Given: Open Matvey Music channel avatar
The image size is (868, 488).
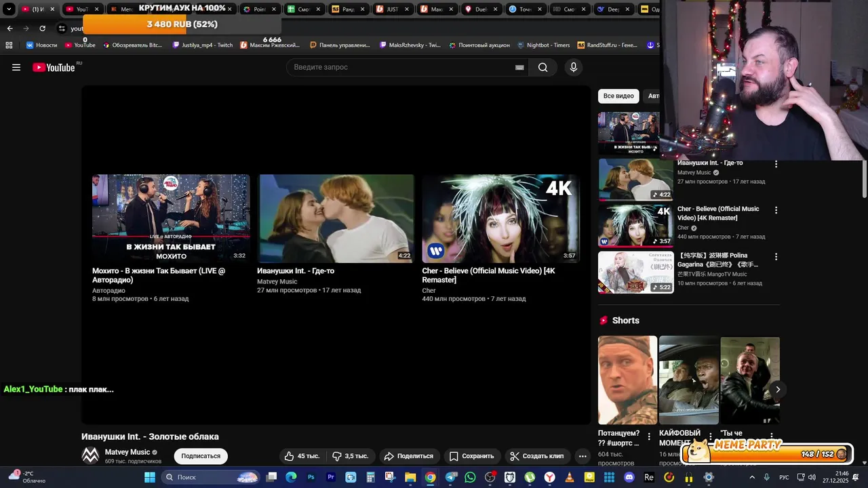Looking at the screenshot, I should tap(90, 455).
